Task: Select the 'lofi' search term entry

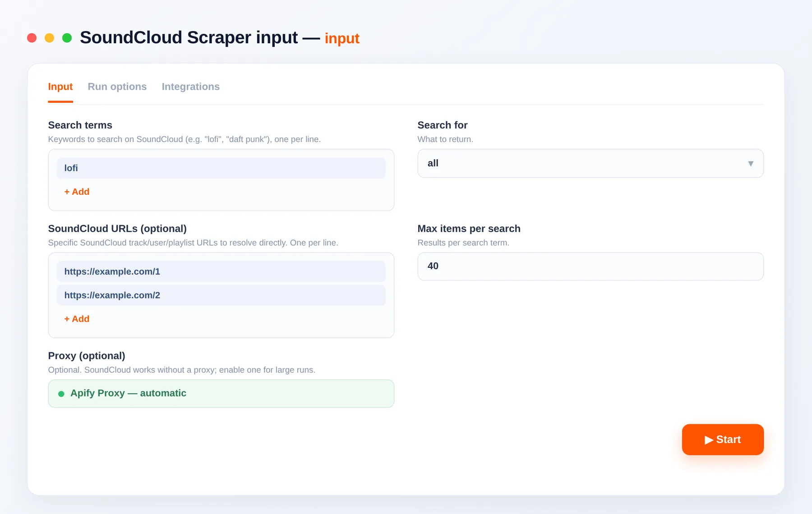Action: [221, 168]
